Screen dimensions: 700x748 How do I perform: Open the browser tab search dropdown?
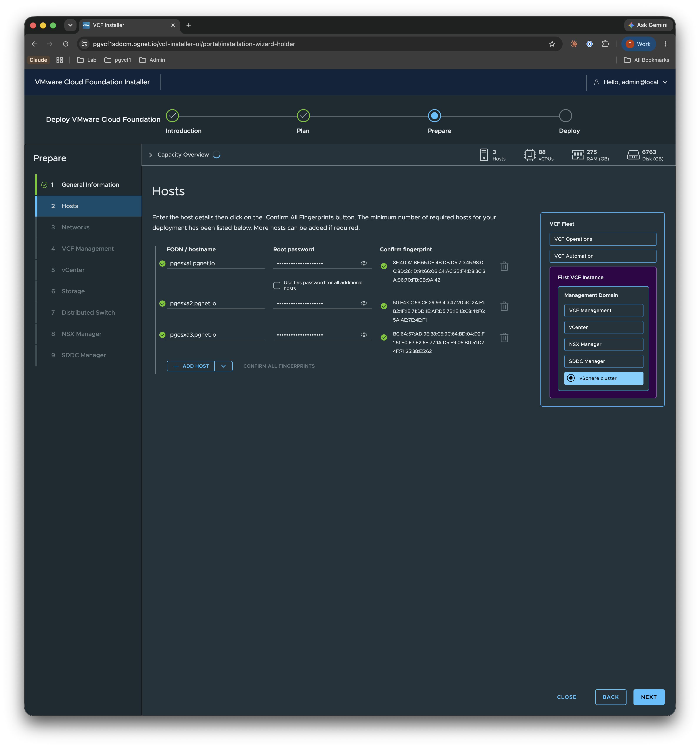pos(70,25)
